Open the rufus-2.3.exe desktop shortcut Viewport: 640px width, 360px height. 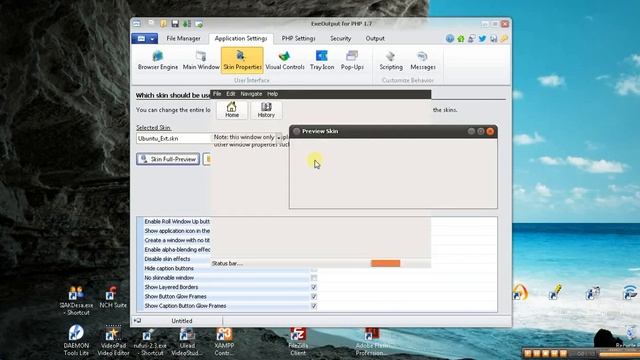150,342
